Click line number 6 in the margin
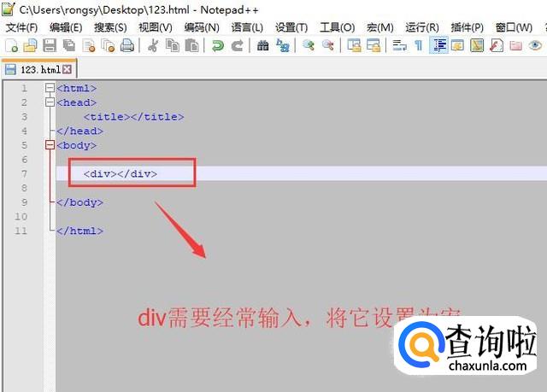The width and height of the screenshot is (547, 392). click(24, 160)
